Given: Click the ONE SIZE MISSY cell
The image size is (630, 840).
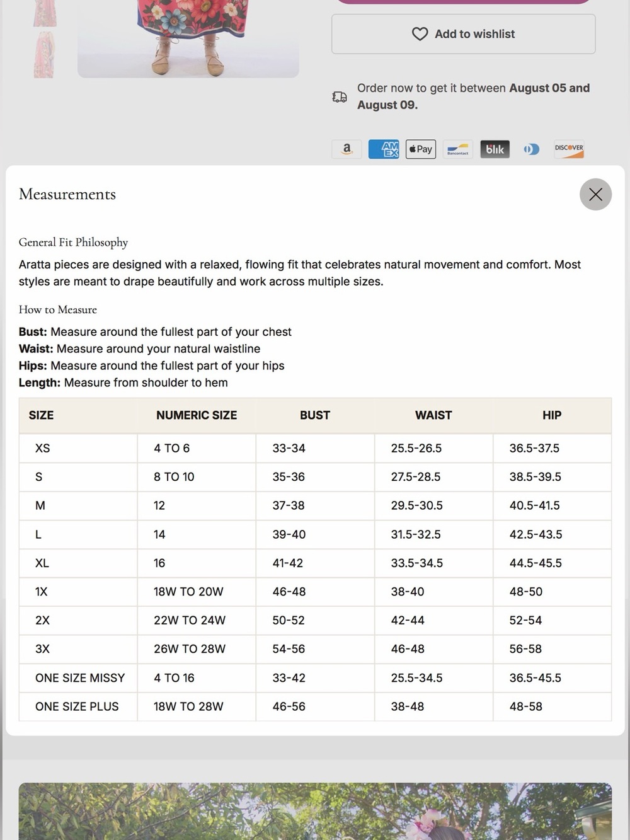Looking at the screenshot, I should click(78, 678).
